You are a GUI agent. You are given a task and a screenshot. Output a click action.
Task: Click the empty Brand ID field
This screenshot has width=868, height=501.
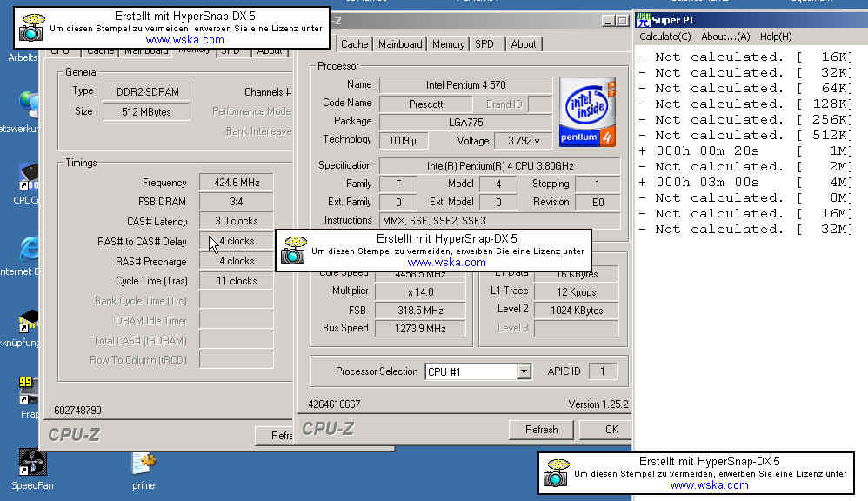click(x=540, y=104)
